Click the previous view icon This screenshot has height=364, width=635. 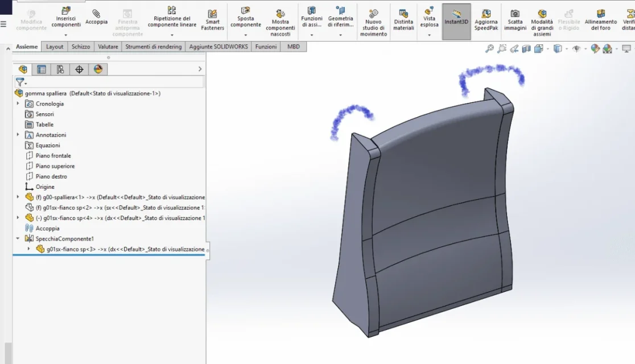point(514,49)
